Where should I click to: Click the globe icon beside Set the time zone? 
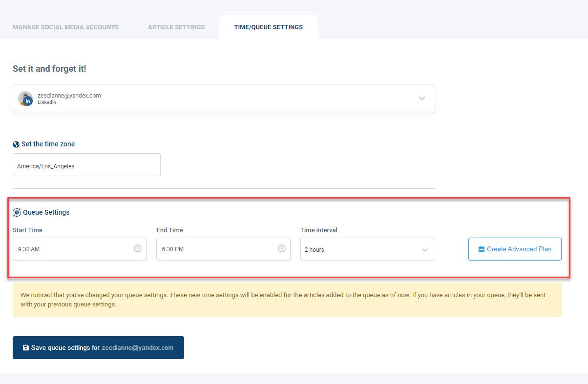click(x=16, y=144)
